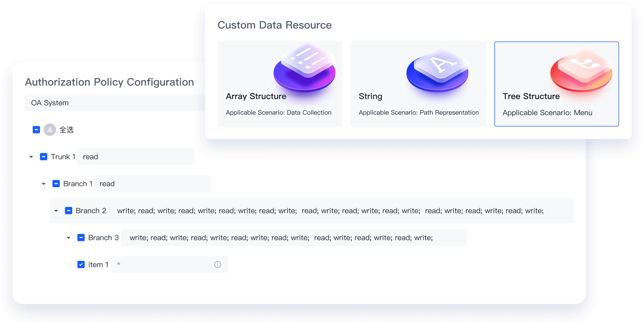
Task: Click the gray organization avatar icon beside 全选
Action: coord(50,130)
